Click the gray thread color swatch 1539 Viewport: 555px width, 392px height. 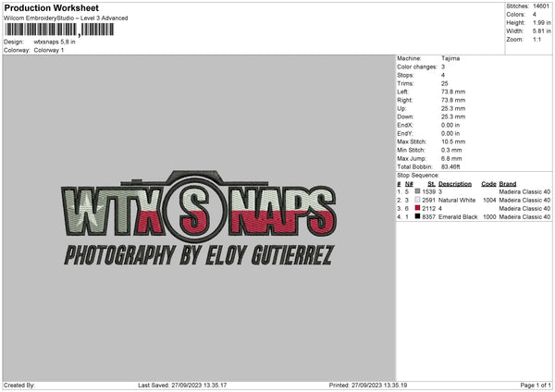[418, 191]
